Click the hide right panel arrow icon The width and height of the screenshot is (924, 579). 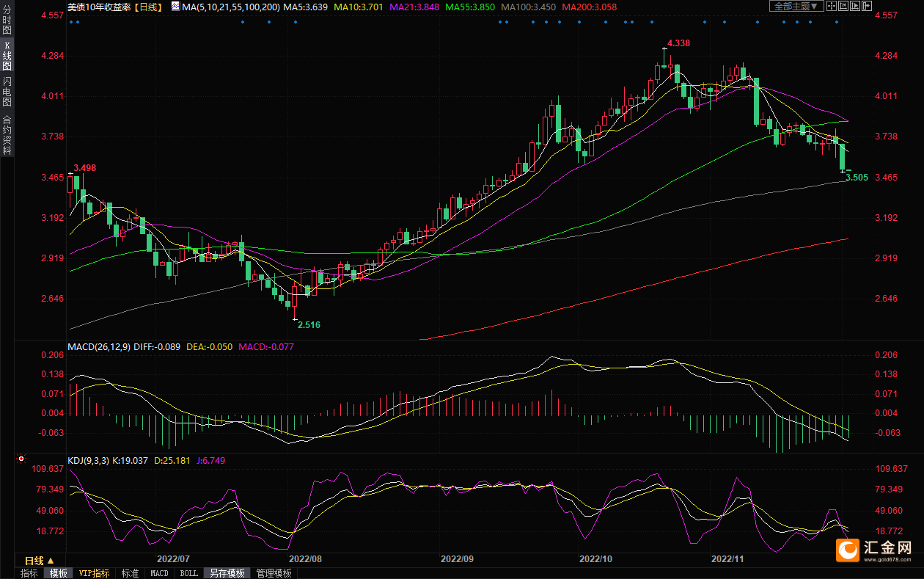coord(867,6)
